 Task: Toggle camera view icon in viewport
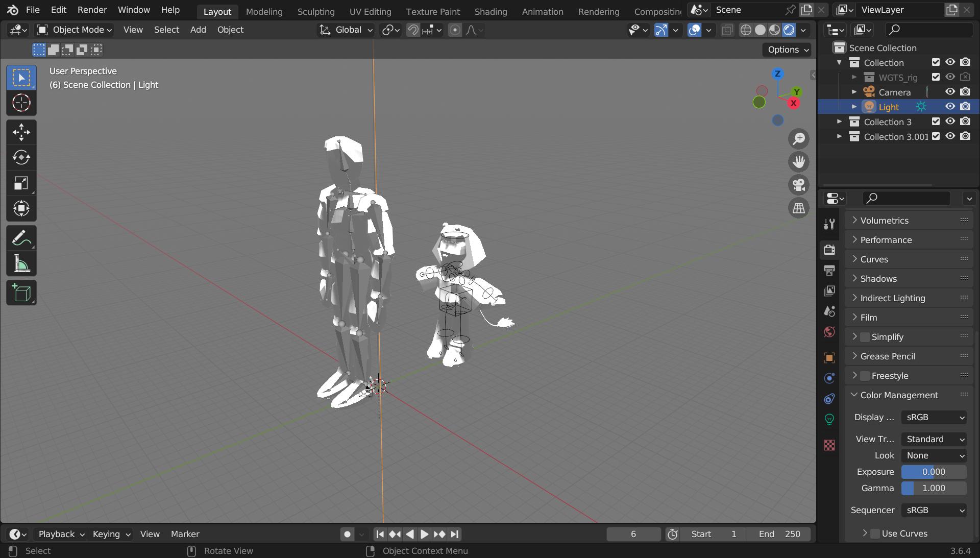point(799,185)
